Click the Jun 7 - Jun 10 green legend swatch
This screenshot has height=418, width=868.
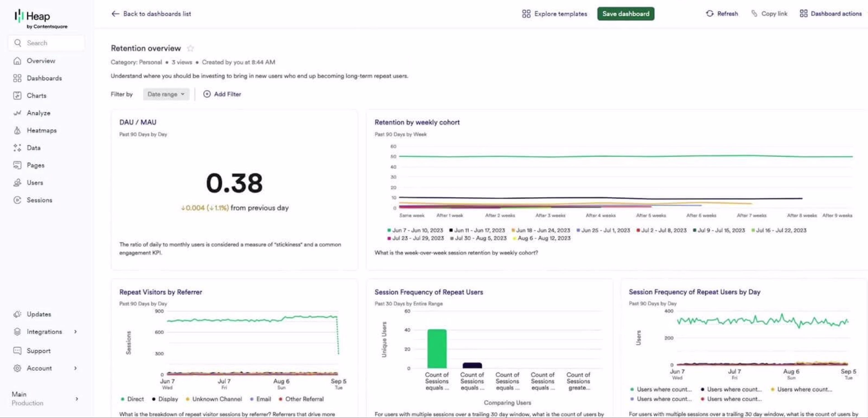point(389,230)
